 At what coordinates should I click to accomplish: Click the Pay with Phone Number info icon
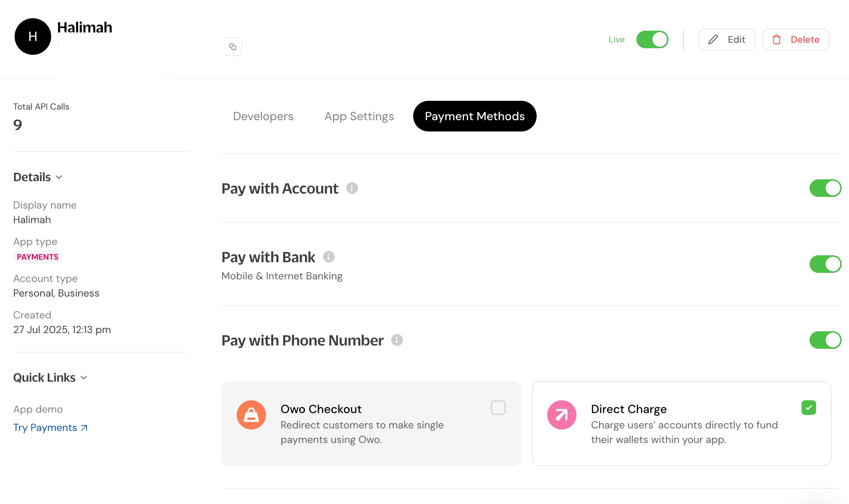(397, 340)
